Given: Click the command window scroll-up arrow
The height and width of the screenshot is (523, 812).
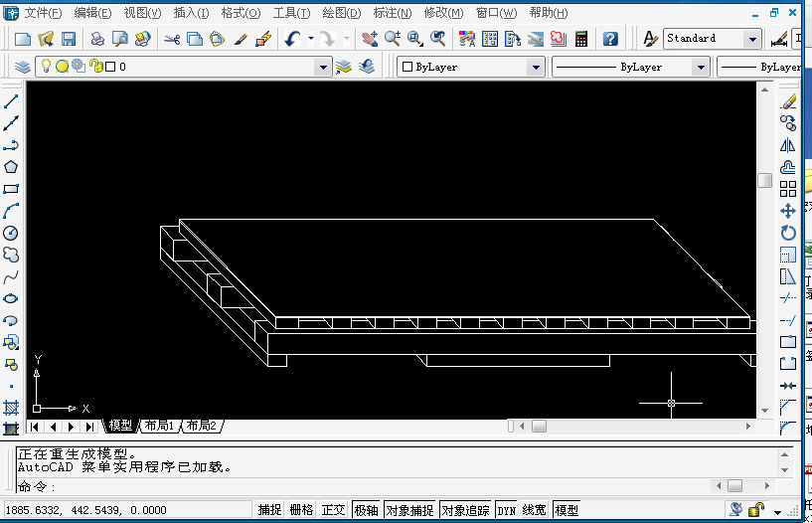Looking at the screenshot, I should point(785,454).
